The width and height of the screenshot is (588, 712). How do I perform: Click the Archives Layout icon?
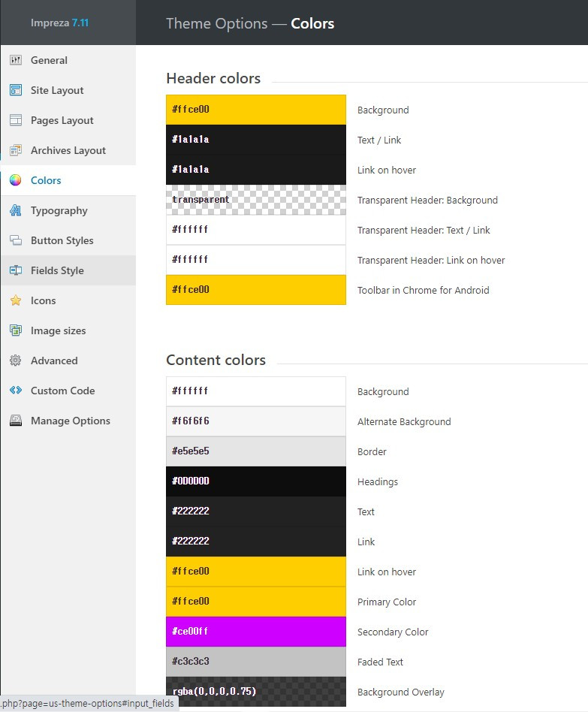click(16, 150)
